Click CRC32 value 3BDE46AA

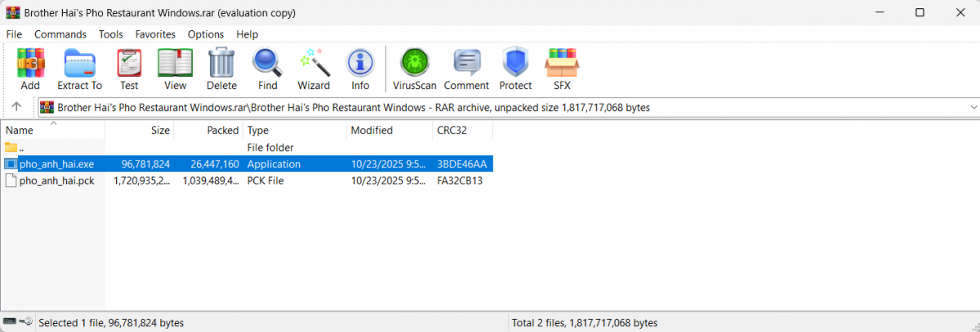pos(462,164)
